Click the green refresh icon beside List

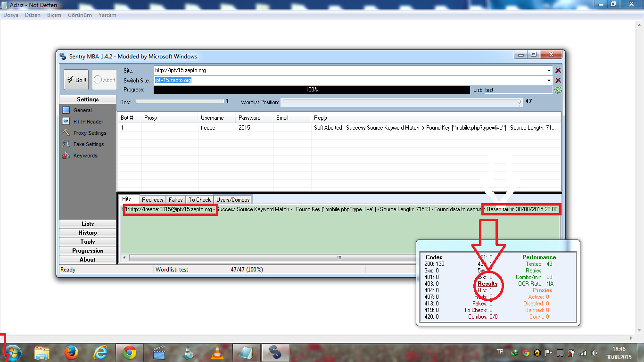click(x=558, y=90)
